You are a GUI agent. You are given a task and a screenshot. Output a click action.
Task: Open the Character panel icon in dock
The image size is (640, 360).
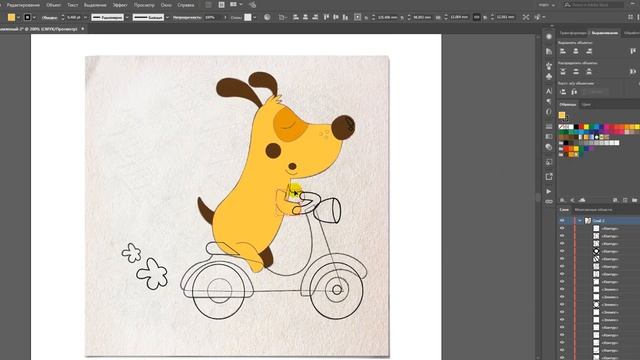549,91
